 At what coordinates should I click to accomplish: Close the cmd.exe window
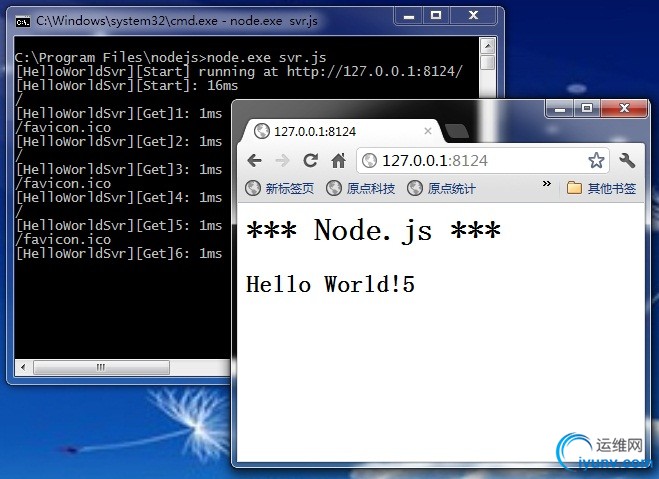click(x=474, y=16)
